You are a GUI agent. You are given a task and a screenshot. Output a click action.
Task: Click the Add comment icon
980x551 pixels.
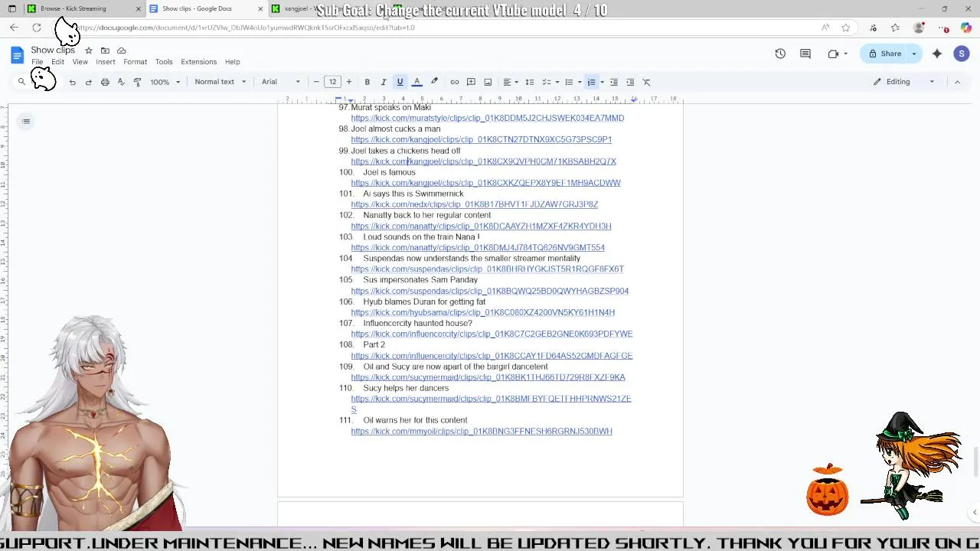tap(471, 82)
